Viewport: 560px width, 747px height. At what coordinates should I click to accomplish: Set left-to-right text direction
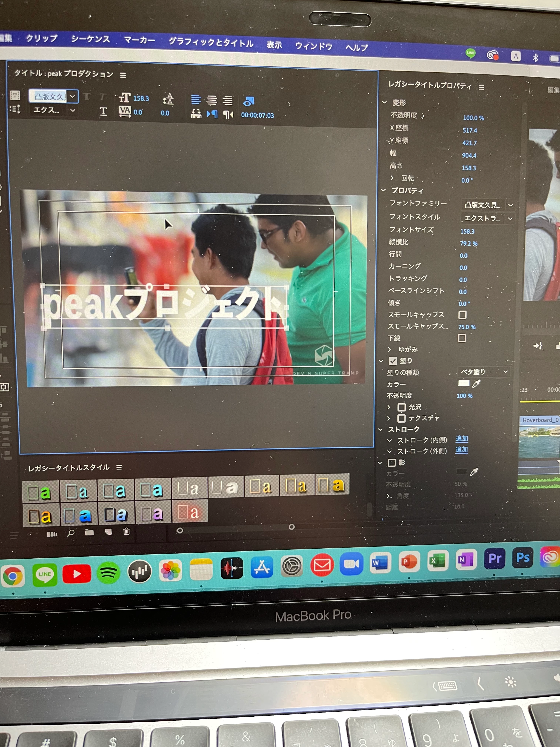click(x=212, y=114)
